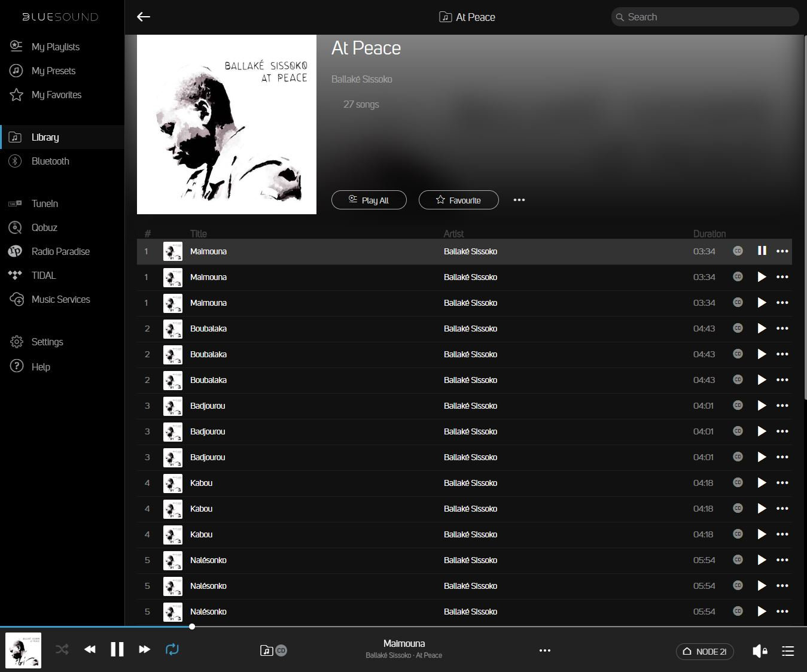This screenshot has height=672, width=807.
Task: Open the Qobuz service
Action: click(44, 227)
